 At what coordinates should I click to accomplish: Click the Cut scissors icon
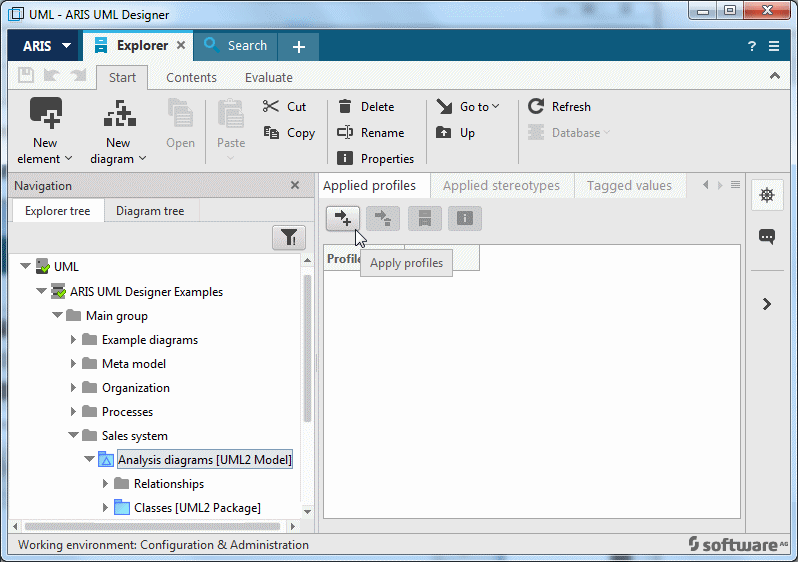point(271,106)
